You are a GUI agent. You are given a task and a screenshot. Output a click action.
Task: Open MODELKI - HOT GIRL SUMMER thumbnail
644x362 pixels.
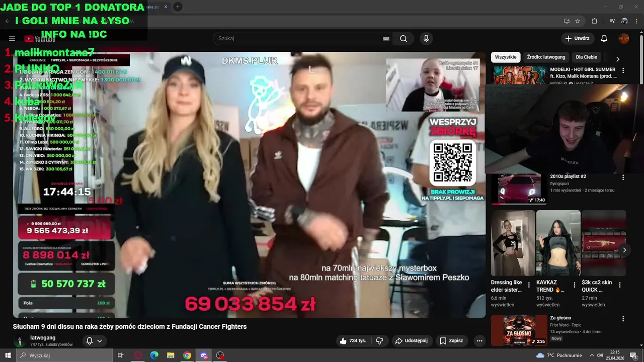[520, 74]
